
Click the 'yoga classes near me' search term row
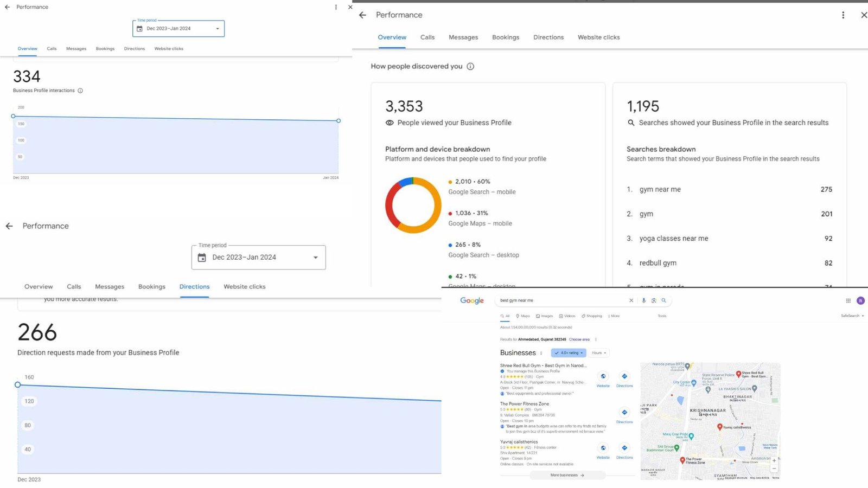pyautogui.click(x=729, y=239)
